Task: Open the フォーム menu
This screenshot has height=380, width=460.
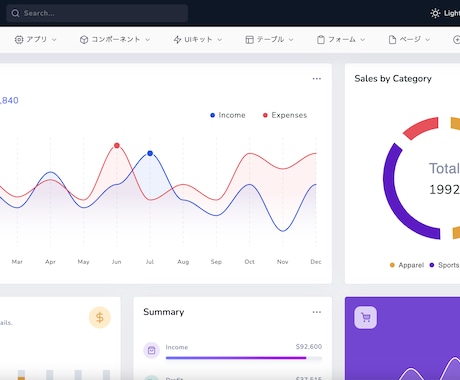Action: coord(341,40)
